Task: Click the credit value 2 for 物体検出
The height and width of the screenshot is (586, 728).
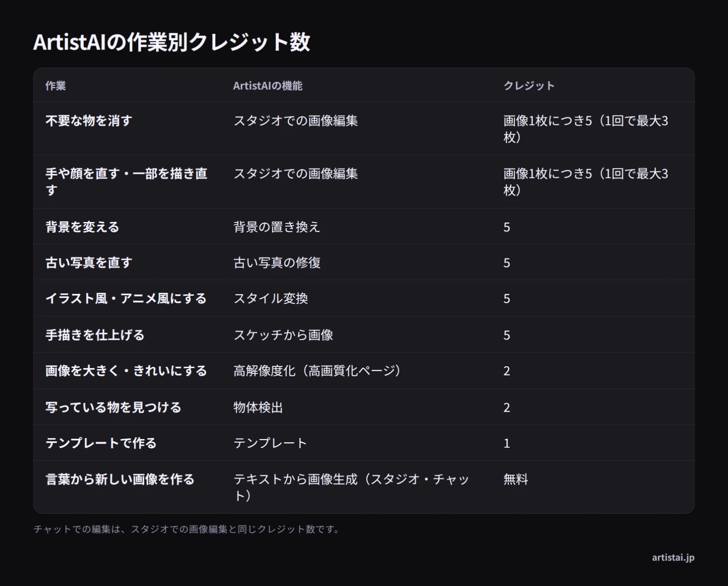Action: point(507,407)
